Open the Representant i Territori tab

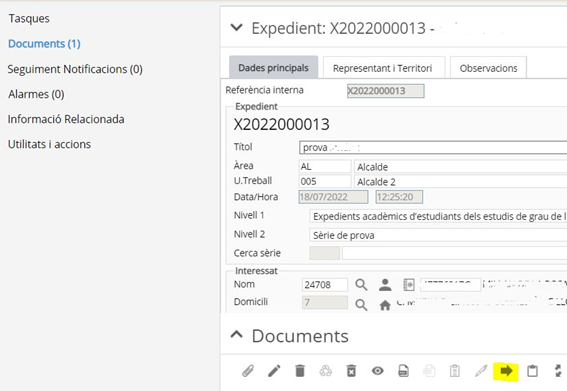click(384, 68)
